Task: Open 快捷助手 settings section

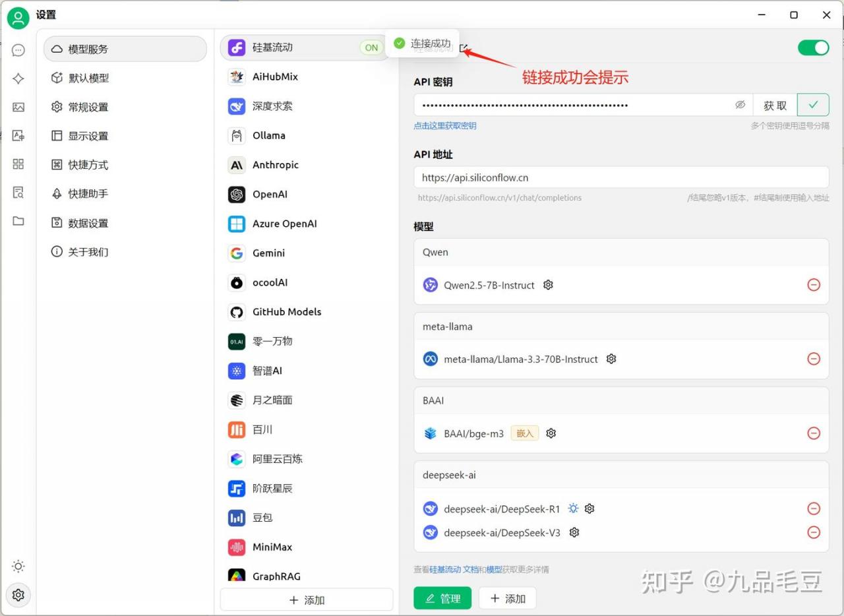Action: pos(125,194)
